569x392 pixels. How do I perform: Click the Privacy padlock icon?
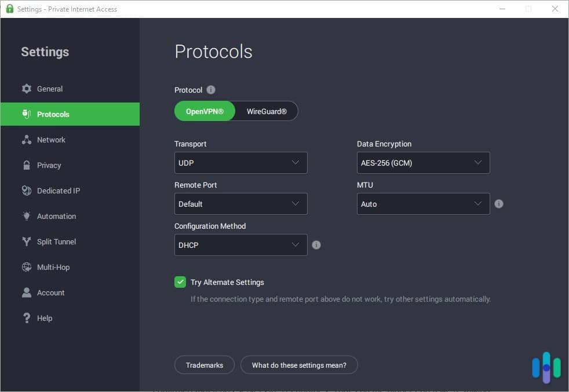pyautogui.click(x=27, y=166)
